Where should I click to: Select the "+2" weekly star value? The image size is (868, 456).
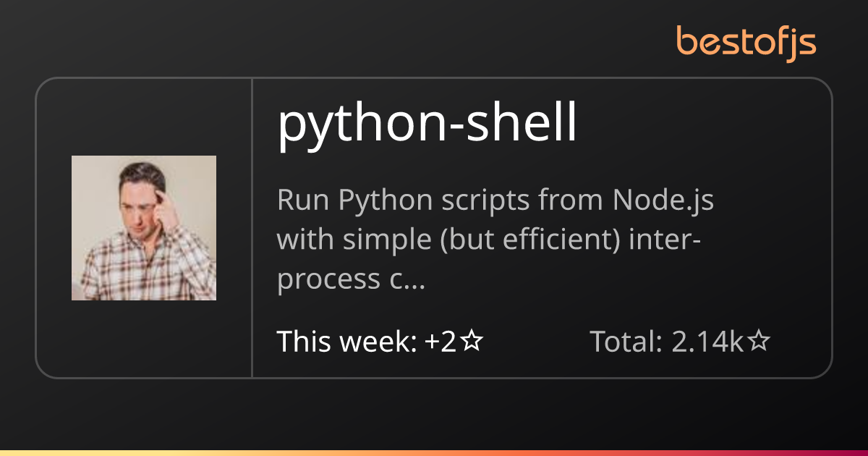tap(441, 342)
